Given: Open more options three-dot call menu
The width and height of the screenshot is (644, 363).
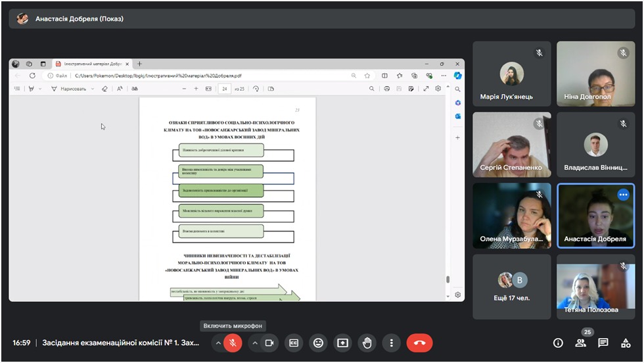Looking at the screenshot, I should point(392,343).
